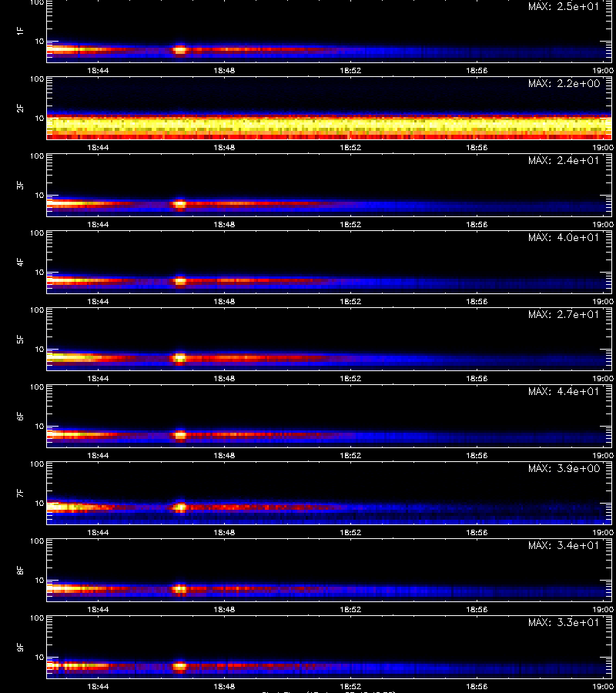This screenshot has height=693, width=616.
Task: Click the 5F panel axis label
Action: pos(20,339)
